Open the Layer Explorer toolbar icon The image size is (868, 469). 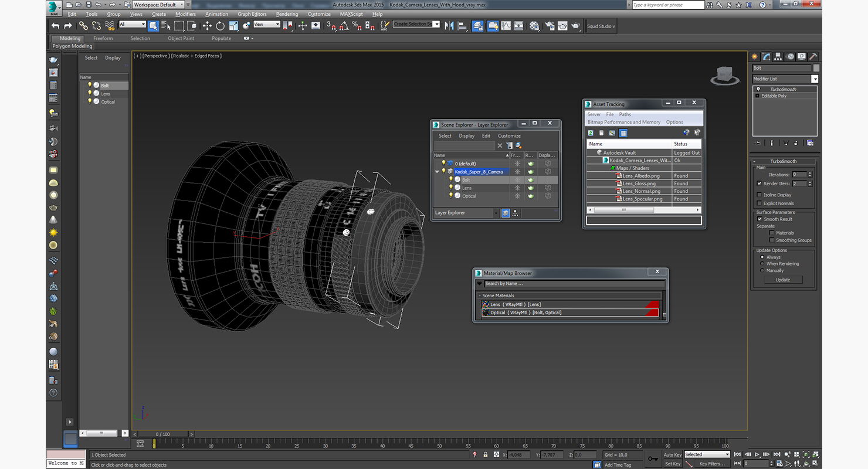[478, 26]
